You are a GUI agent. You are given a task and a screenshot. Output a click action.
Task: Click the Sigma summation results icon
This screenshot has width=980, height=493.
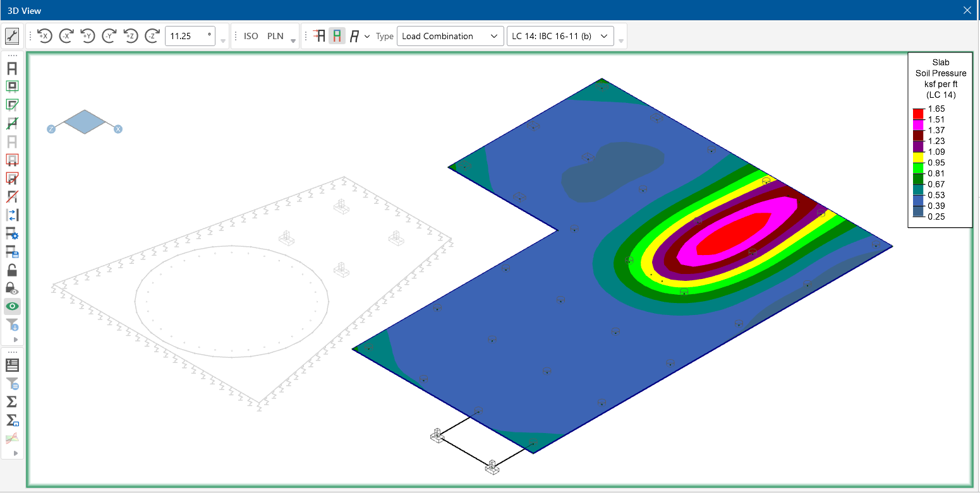pyautogui.click(x=12, y=401)
